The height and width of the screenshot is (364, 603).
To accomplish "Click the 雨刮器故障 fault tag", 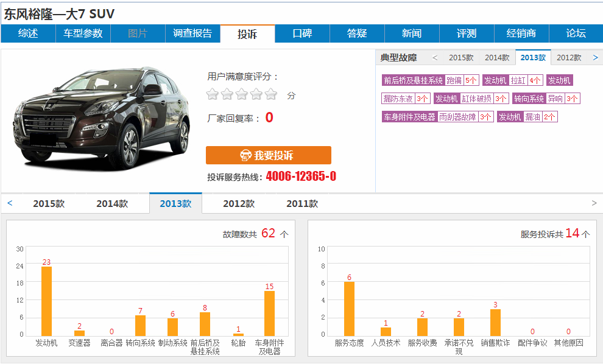I will tap(457, 117).
